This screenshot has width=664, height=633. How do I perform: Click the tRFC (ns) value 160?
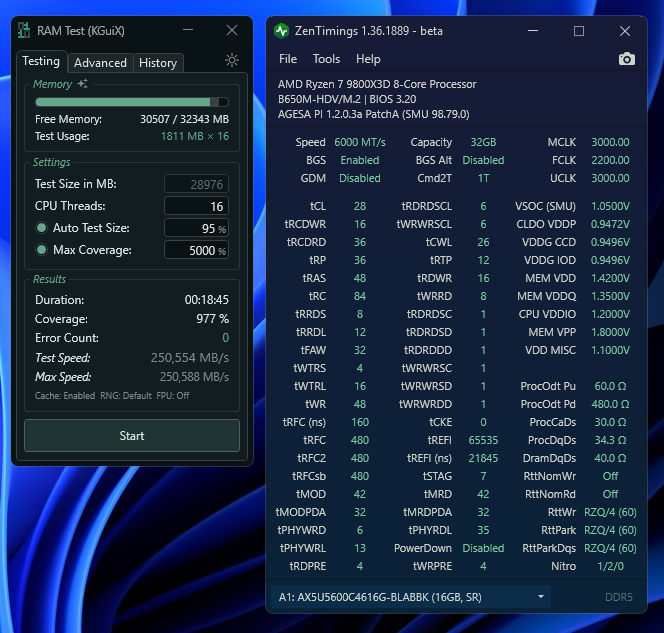[360, 422]
